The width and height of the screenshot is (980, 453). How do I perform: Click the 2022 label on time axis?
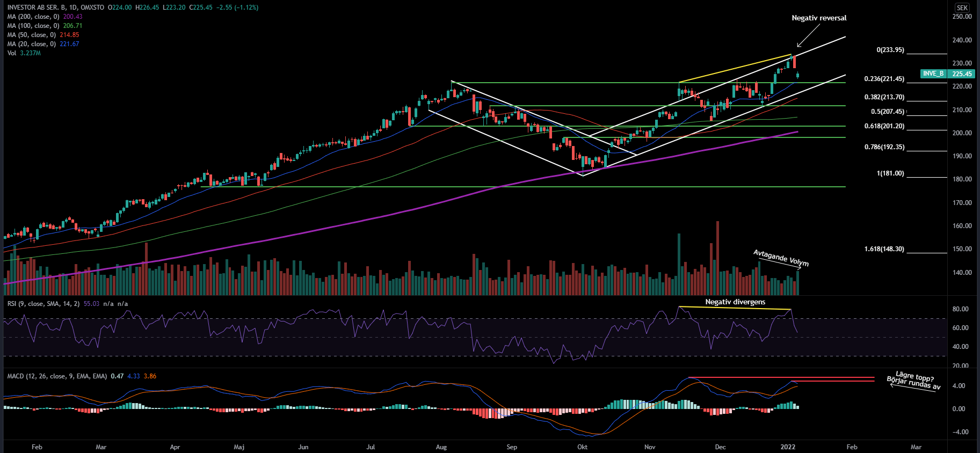[x=788, y=447]
